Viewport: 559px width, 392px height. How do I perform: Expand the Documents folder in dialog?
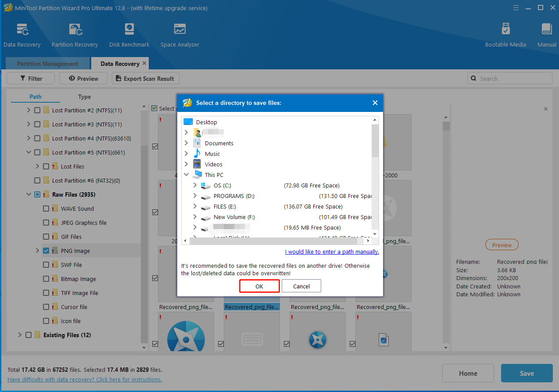186,143
